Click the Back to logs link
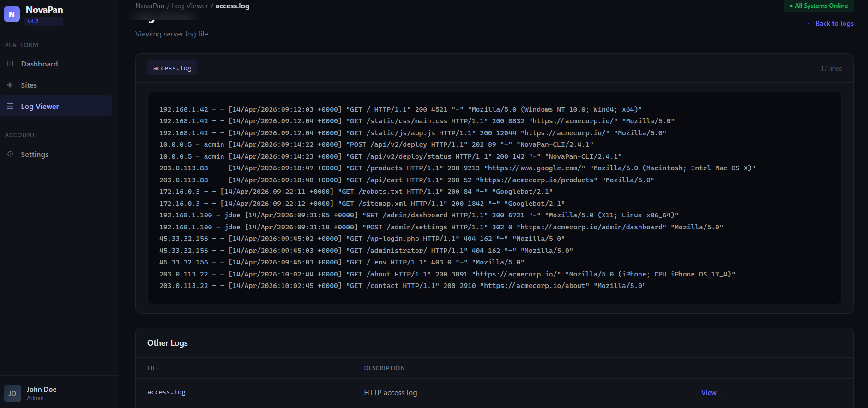Screen dimensions: 868x408 tap(830, 24)
